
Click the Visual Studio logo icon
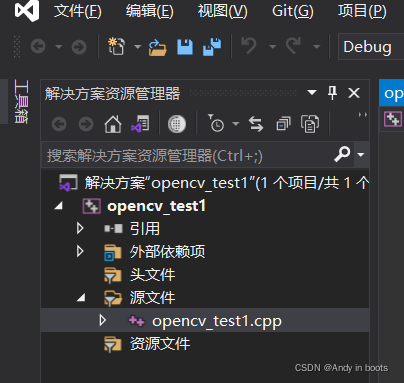(x=27, y=10)
